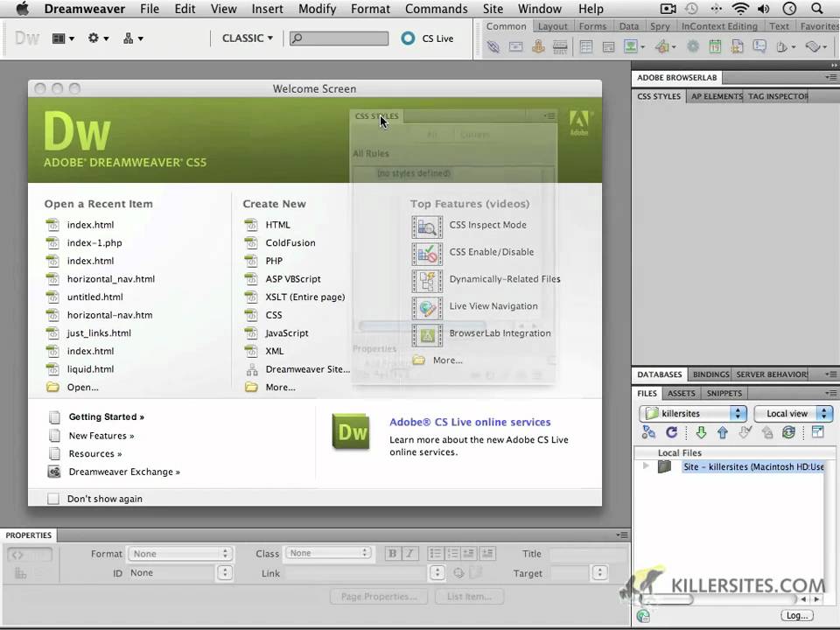
Task: Open the Commands menu
Action: (436, 9)
